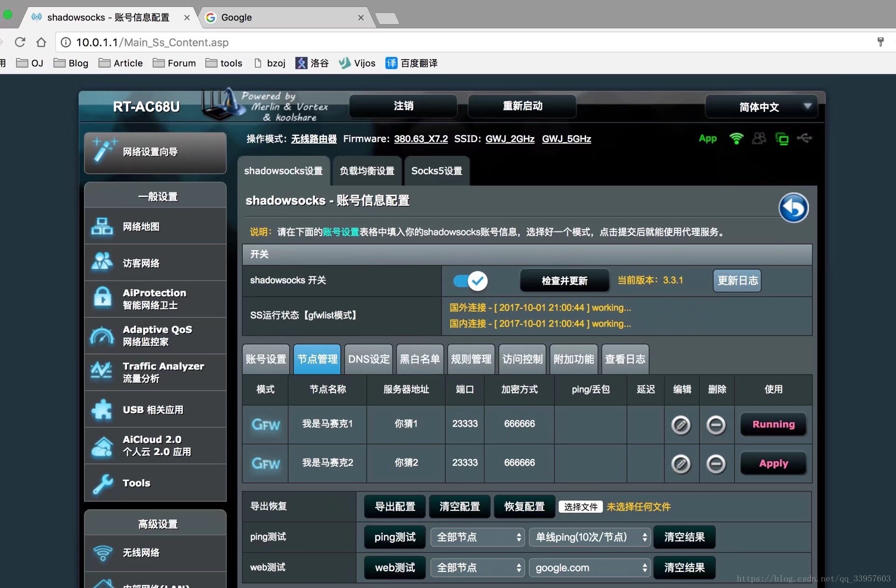Click 注销 logout button
This screenshot has height=588, width=896.
(403, 106)
